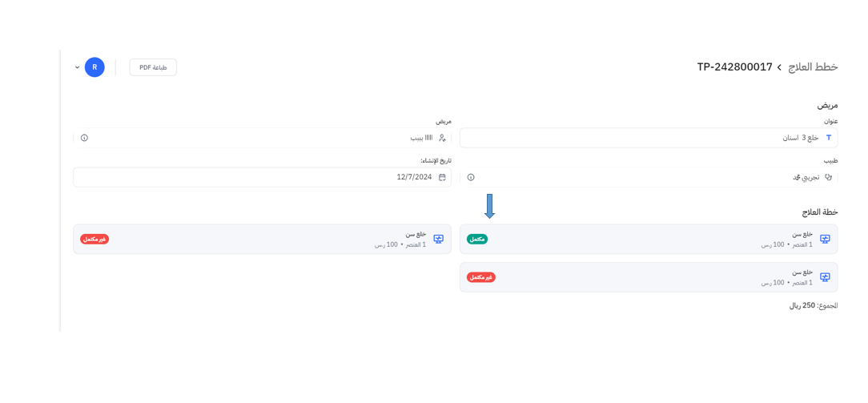Image resolution: width=868 pixels, height=403 pixels.
Task: Expand the chevron beside the R avatar
Action: click(78, 67)
